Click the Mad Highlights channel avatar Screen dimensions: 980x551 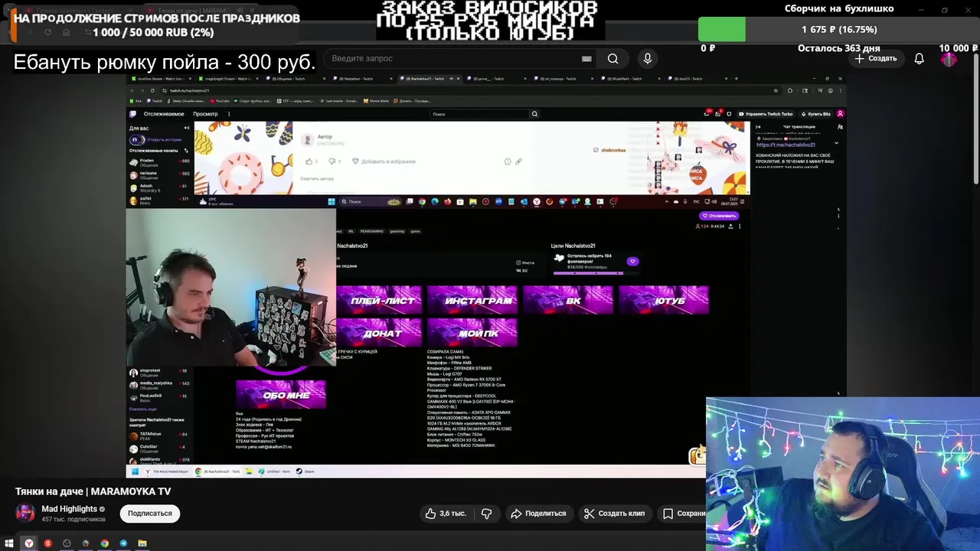coord(25,513)
